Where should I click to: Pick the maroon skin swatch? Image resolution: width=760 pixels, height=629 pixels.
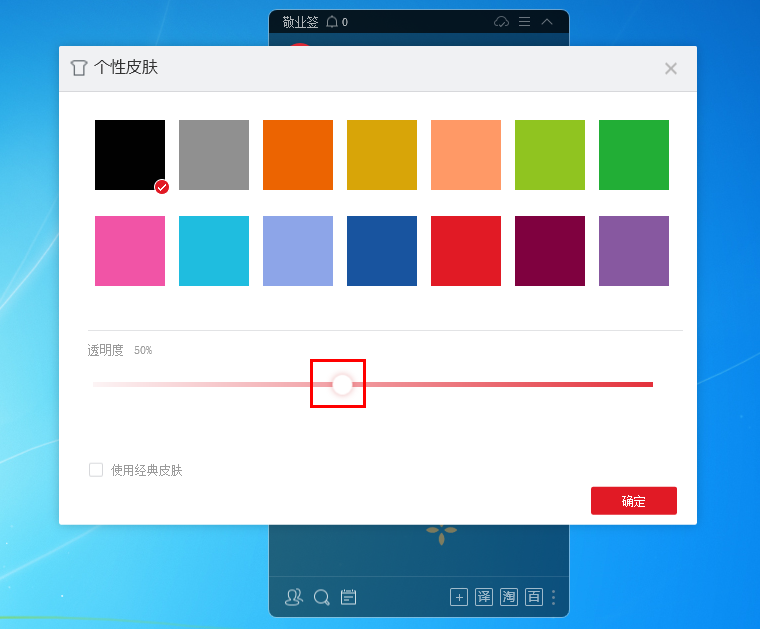pos(550,251)
